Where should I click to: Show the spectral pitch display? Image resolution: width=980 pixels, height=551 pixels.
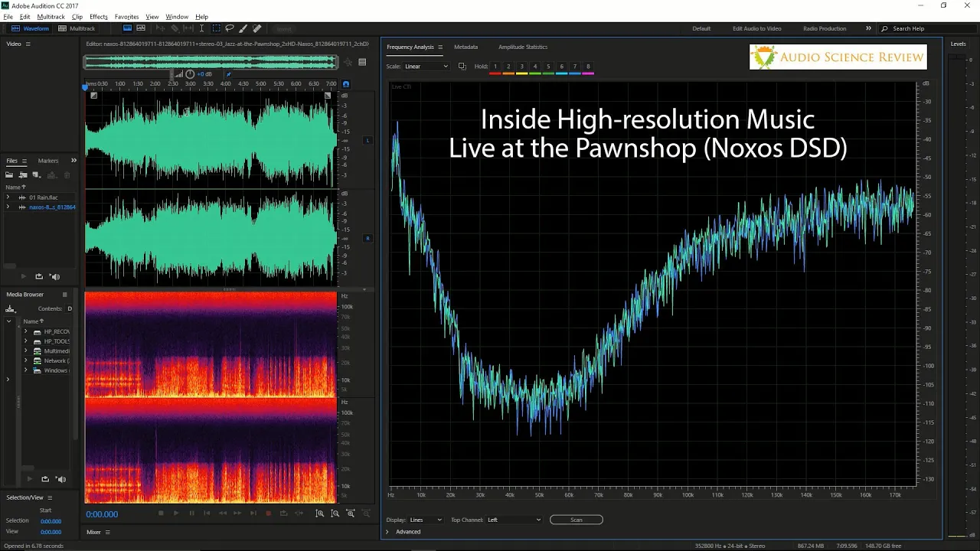[142, 28]
